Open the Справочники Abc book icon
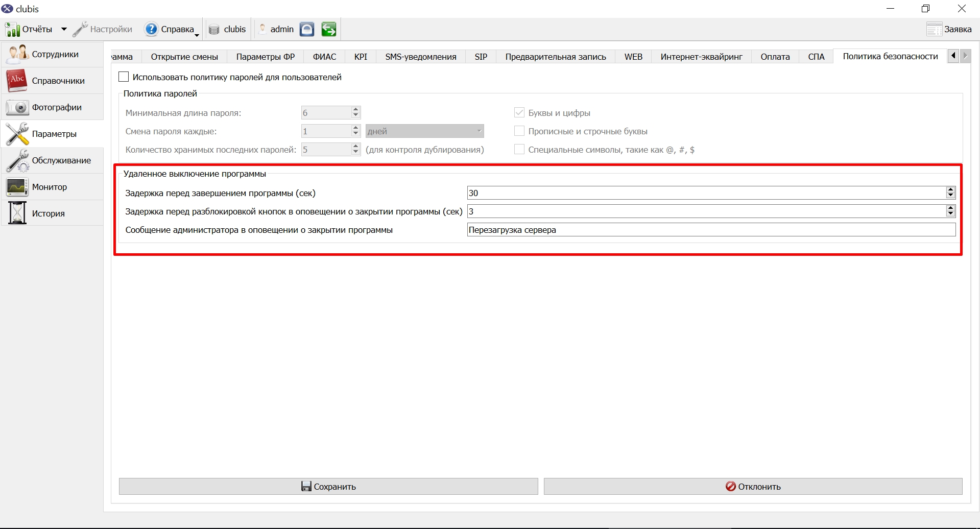 (17, 81)
